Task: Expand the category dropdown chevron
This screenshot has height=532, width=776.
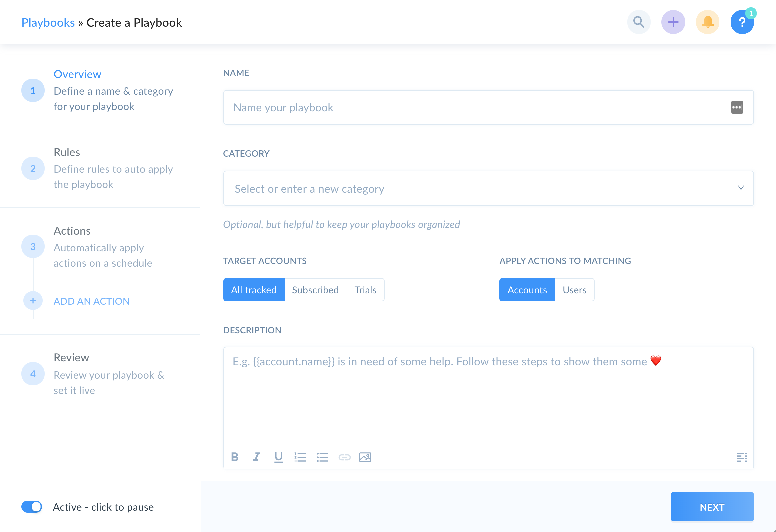Action: pos(741,188)
